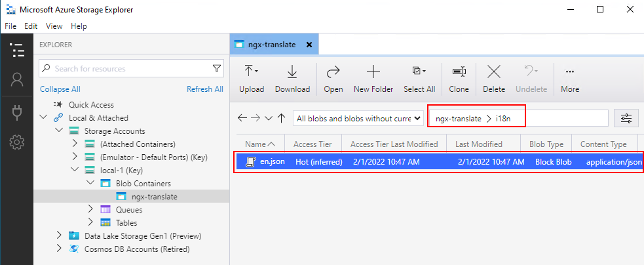Select Storage Accounts tree item

pos(115,131)
